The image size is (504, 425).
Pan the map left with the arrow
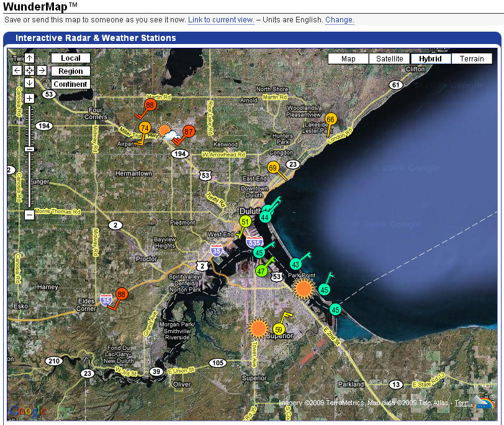pos(17,70)
